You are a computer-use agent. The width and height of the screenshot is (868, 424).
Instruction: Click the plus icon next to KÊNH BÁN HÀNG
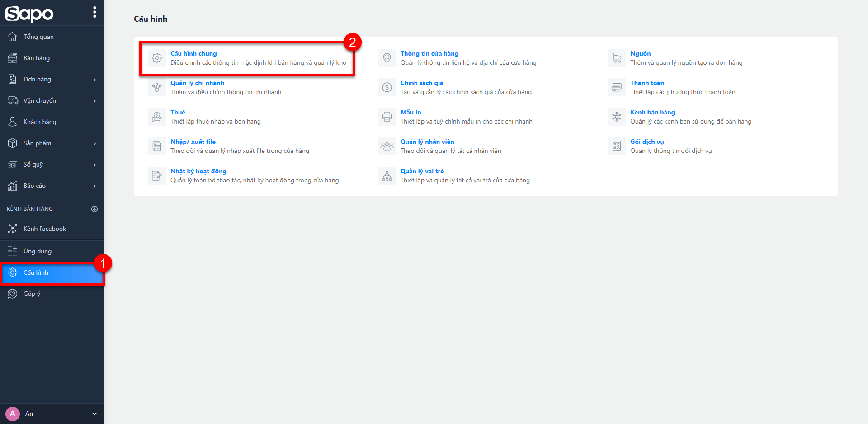94,209
